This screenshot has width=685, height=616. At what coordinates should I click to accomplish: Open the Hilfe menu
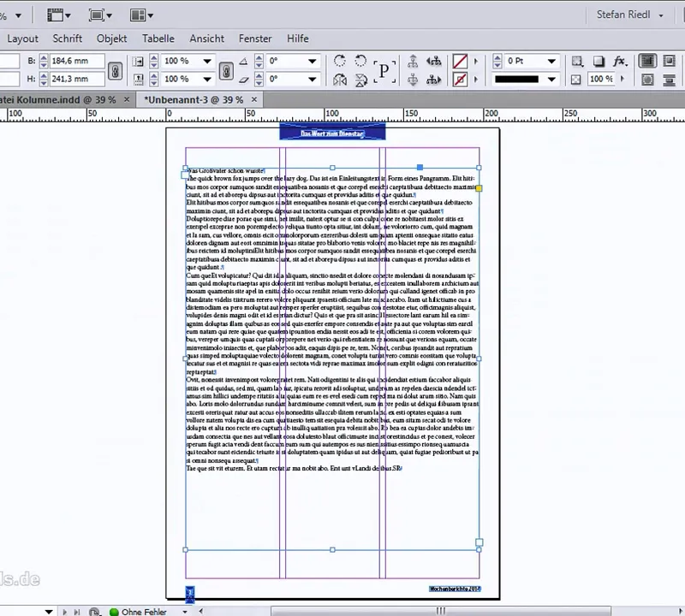tap(297, 38)
